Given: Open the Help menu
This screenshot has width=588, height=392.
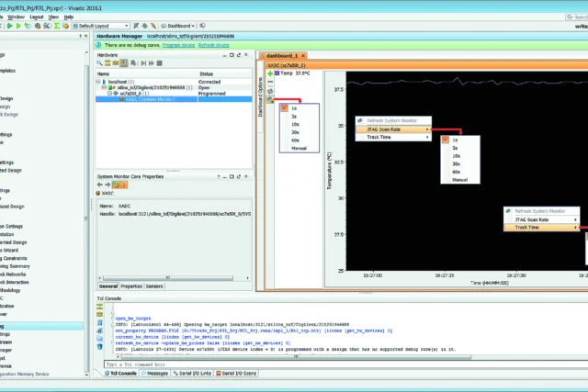Looking at the screenshot, I should [69, 17].
